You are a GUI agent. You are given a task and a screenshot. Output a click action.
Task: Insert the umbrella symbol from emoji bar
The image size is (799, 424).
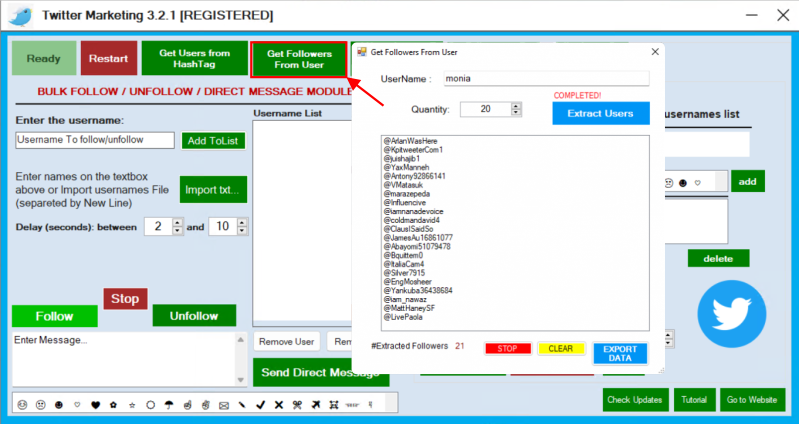tap(168, 405)
